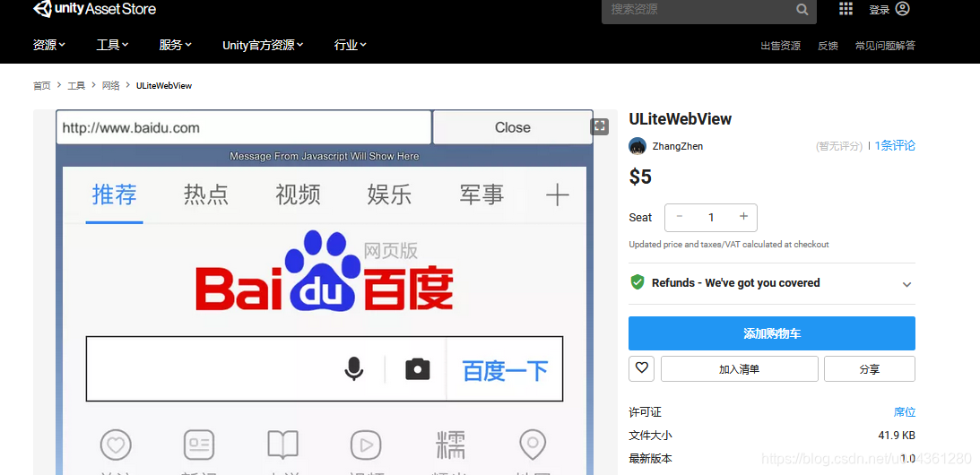Click the ZhangZhen publisher avatar
Viewport: 980px width, 475px height.
[637, 145]
